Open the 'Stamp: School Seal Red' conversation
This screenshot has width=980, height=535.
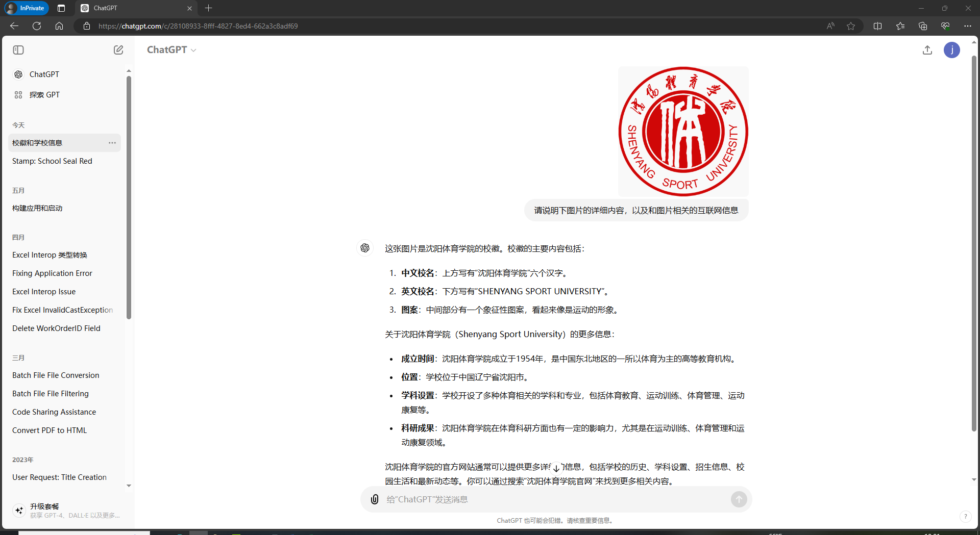(x=52, y=161)
